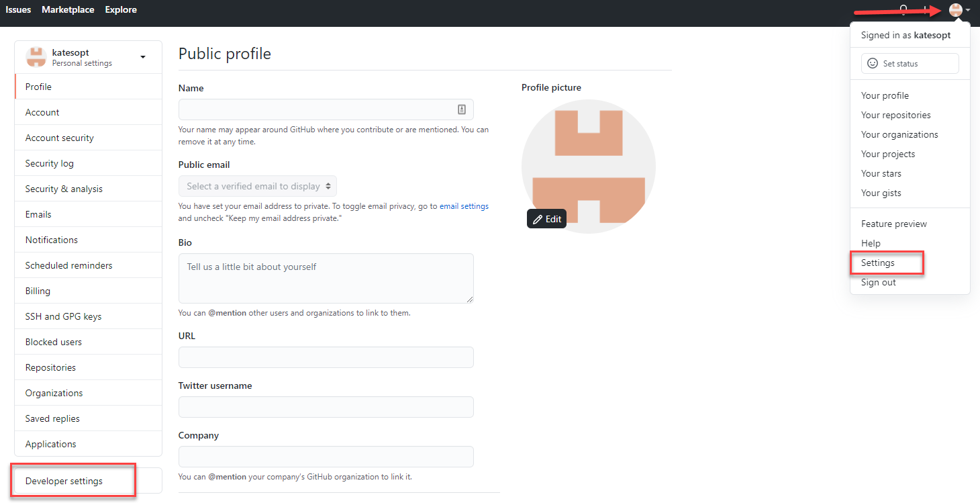Click the email settings link
Viewport: 980px width, 503px height.
click(x=463, y=205)
